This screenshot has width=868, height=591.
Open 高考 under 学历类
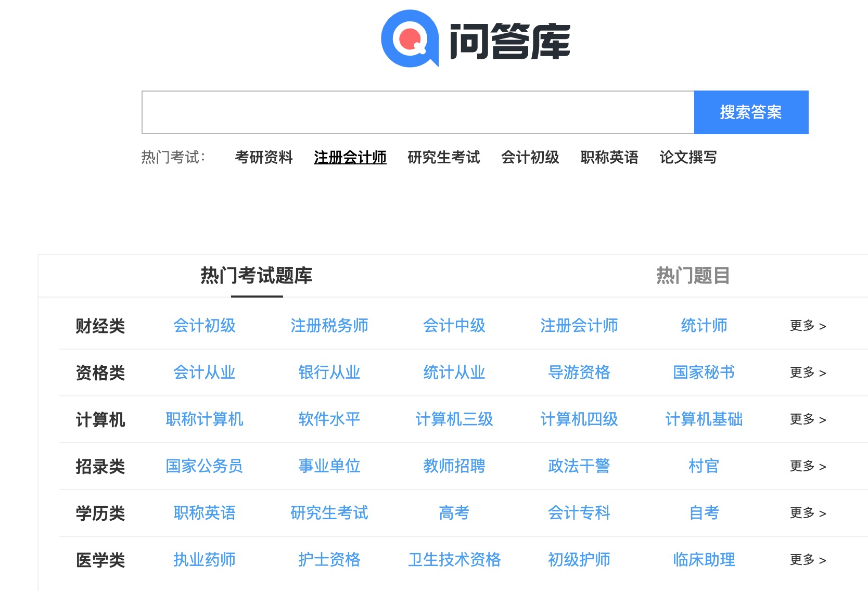(x=454, y=513)
